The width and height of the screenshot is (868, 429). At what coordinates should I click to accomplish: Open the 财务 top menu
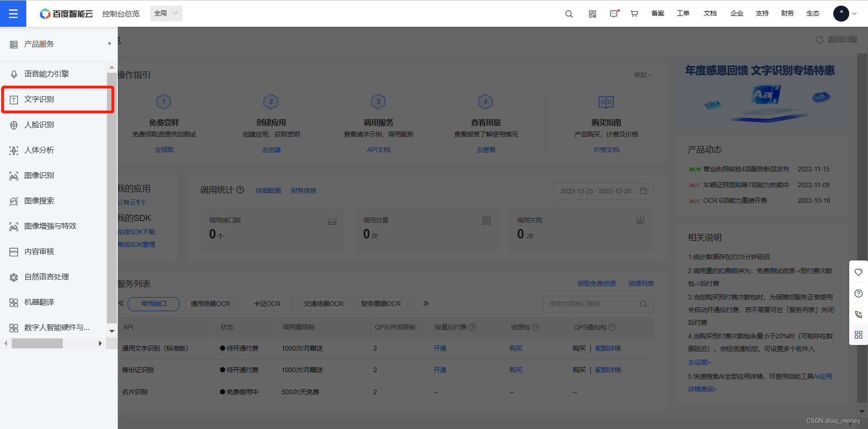(787, 13)
